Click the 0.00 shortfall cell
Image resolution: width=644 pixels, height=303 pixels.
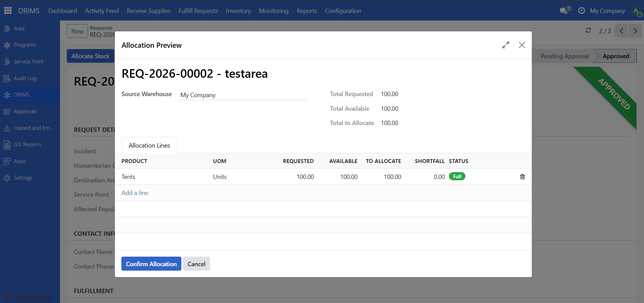[439, 177]
